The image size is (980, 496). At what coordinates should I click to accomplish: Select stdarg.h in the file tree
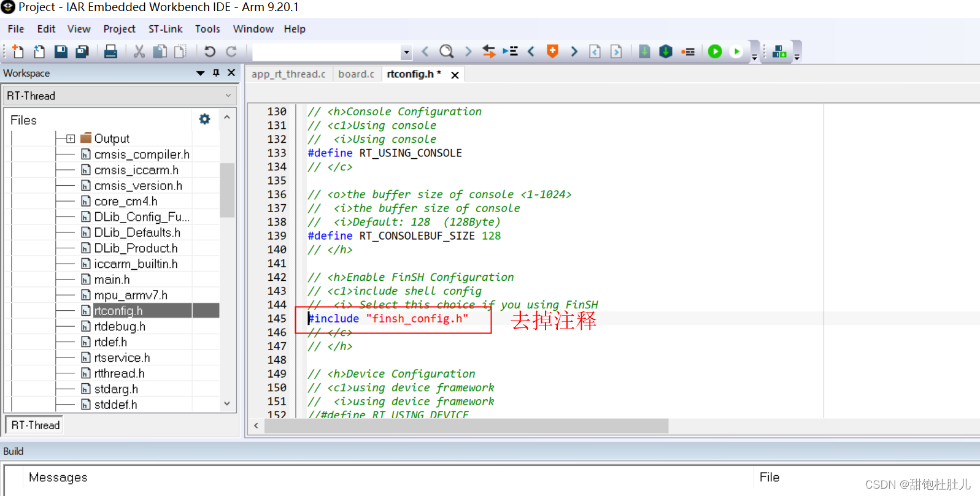[x=116, y=389]
